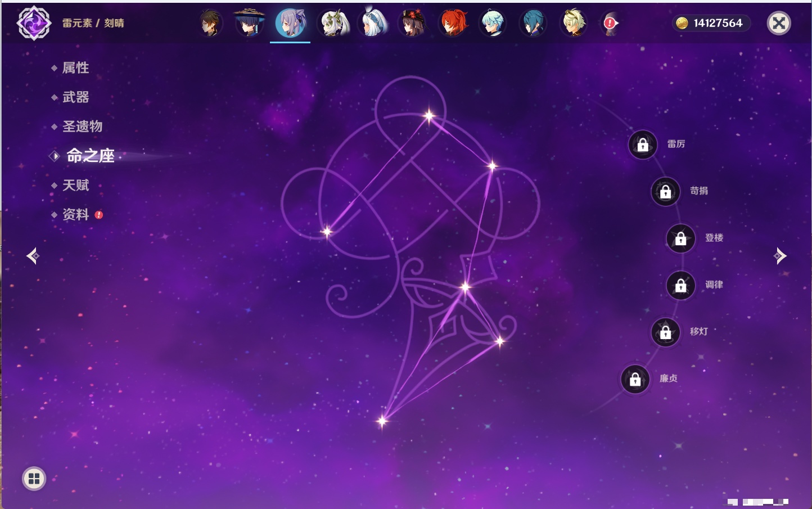812x509 pixels.
Task: Go to previous character with left arrow
Action: coord(33,256)
